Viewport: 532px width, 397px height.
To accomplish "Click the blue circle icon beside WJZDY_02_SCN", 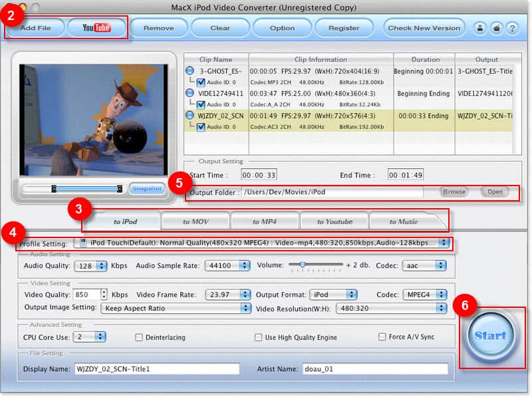I will (190, 115).
